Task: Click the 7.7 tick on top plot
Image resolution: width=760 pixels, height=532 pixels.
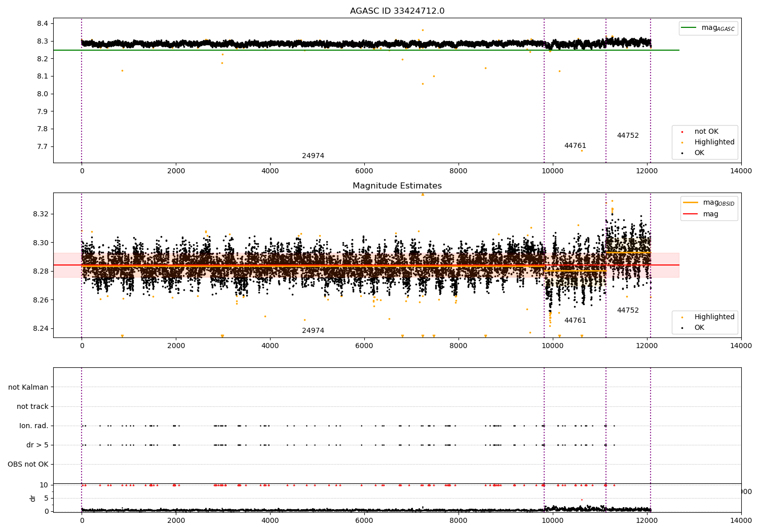Action: (43, 147)
